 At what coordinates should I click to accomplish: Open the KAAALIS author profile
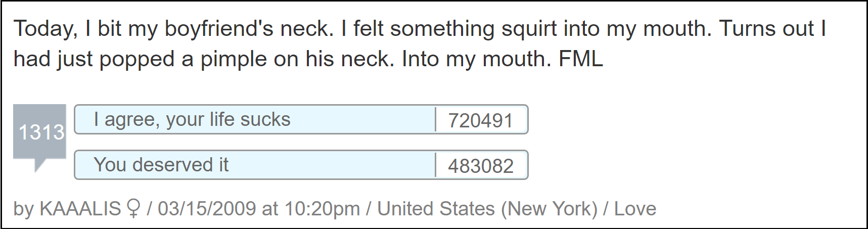pos(80,208)
